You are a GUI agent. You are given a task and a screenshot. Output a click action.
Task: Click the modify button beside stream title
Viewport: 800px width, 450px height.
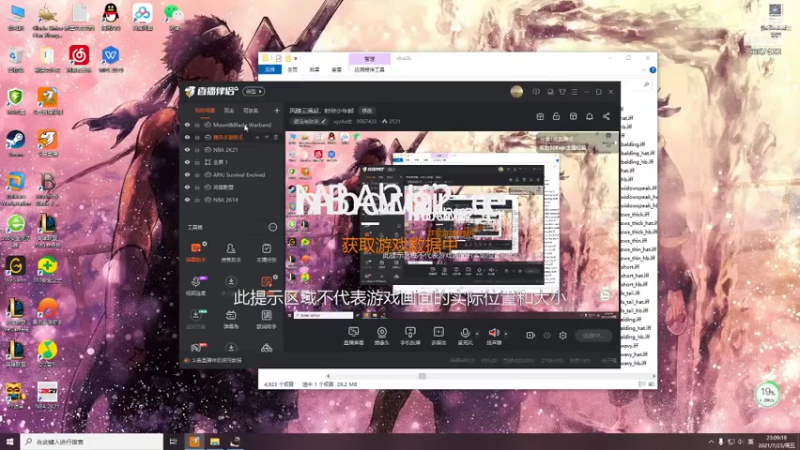(x=367, y=111)
